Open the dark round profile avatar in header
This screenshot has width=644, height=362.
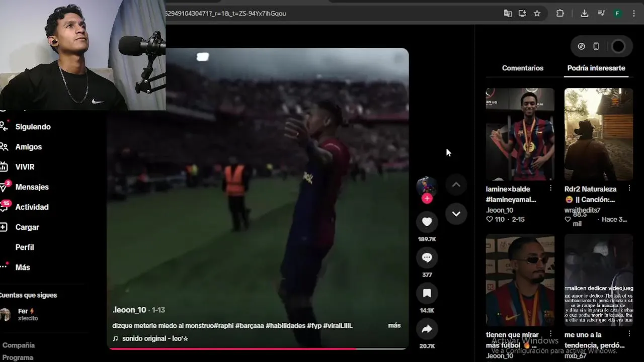[618, 46]
